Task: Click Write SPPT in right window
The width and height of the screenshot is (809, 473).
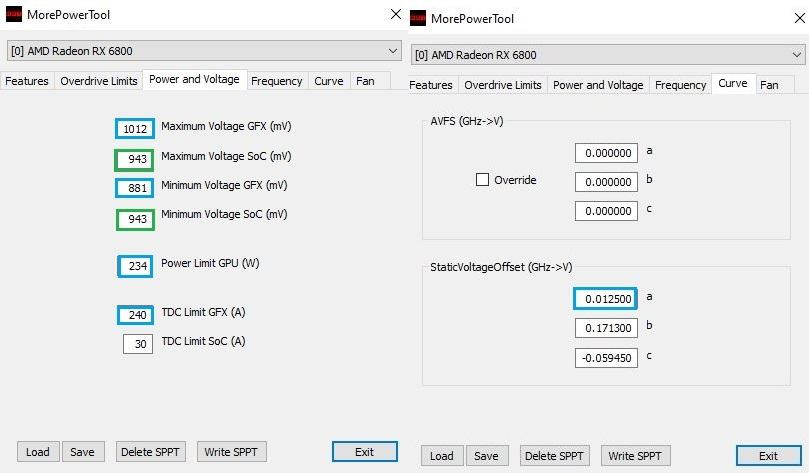Action: [635, 456]
